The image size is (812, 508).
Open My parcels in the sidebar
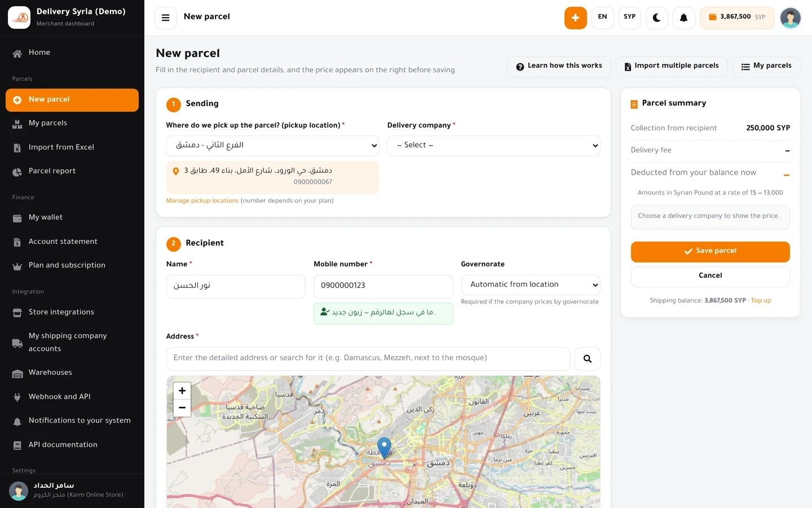pyautogui.click(x=72, y=123)
